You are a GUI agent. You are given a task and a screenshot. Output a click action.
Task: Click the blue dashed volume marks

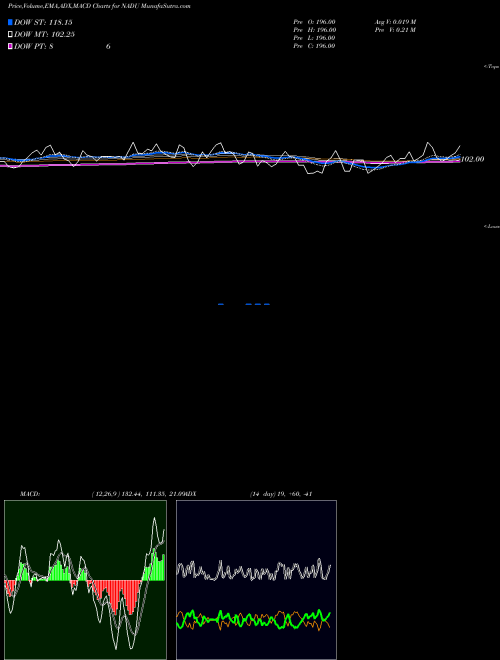point(244,304)
